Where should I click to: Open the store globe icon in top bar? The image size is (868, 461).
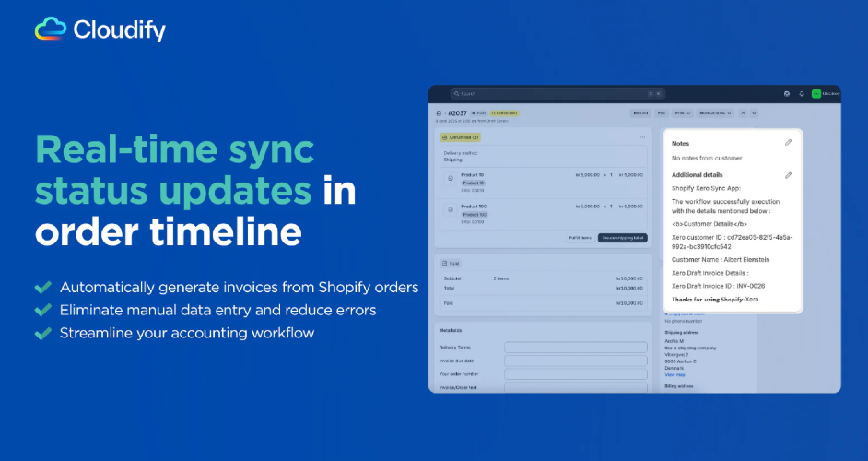pos(787,94)
